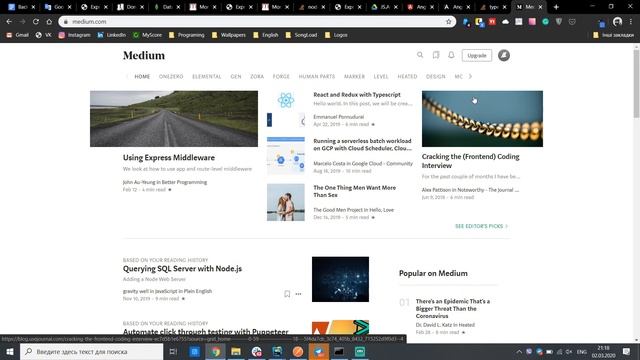The height and width of the screenshot is (360, 640).
Task: Open Automate click through testing with Puppeteer
Action: click(x=206, y=331)
